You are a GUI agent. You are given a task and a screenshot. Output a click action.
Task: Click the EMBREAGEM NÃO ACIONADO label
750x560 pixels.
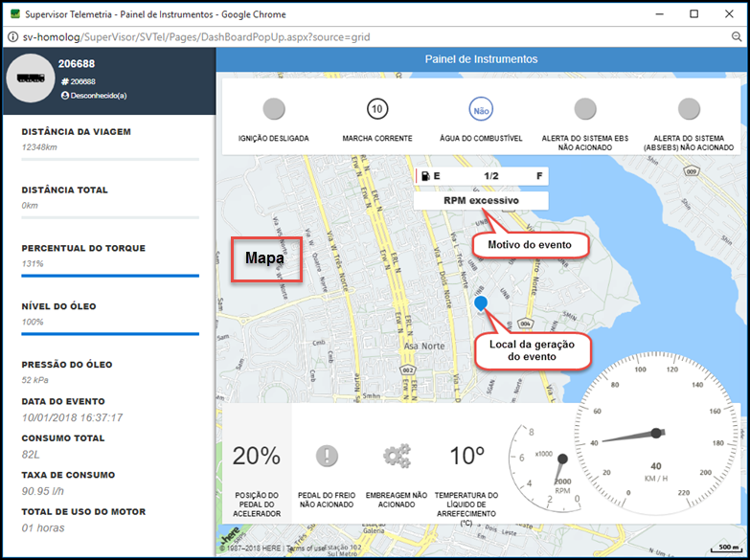point(397,500)
